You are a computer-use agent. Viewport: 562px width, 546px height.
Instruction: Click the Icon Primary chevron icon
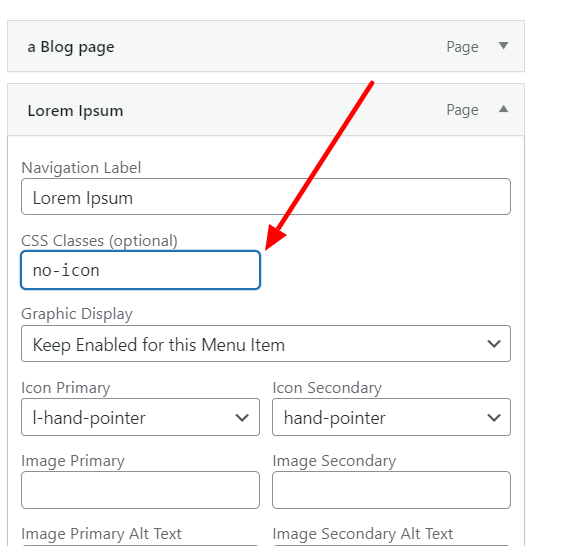click(242, 418)
